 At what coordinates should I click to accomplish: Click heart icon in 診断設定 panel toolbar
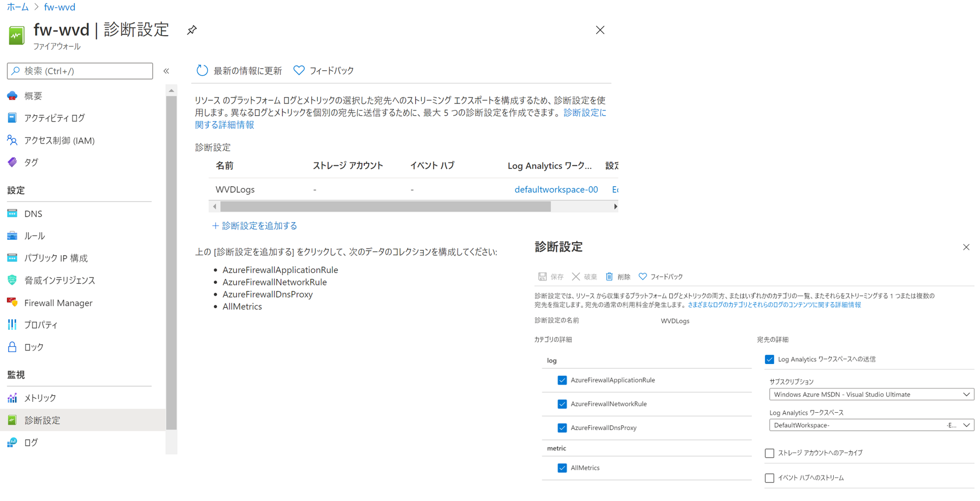643,276
